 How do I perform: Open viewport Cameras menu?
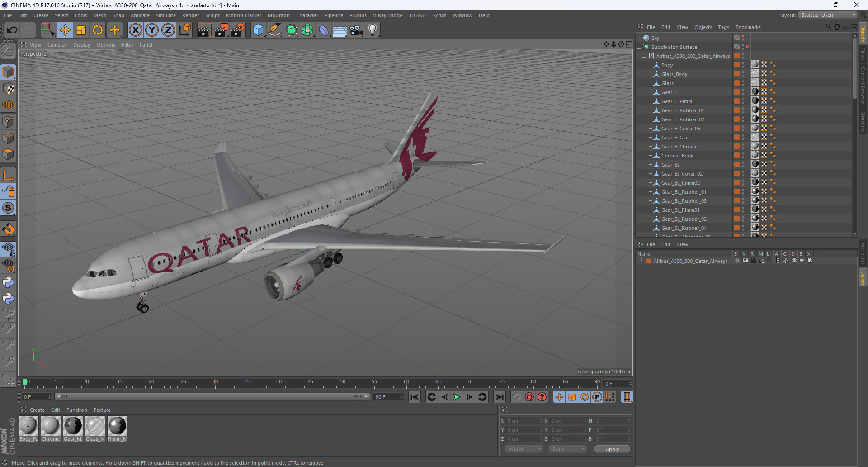click(x=57, y=45)
